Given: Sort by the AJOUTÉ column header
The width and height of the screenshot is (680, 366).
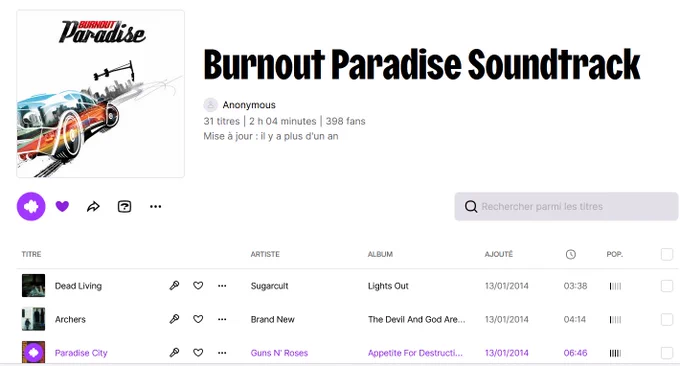Looking at the screenshot, I should 499,254.
